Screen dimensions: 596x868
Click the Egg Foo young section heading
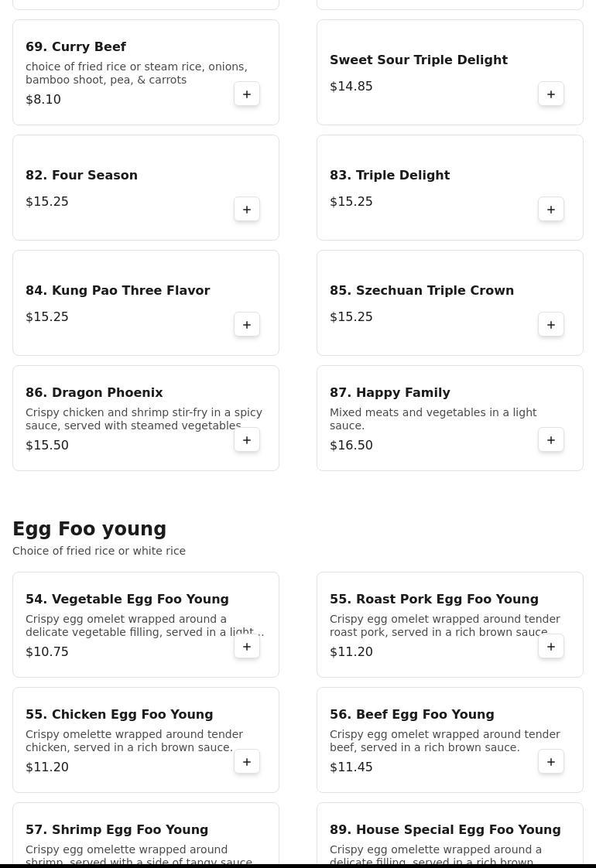click(89, 529)
